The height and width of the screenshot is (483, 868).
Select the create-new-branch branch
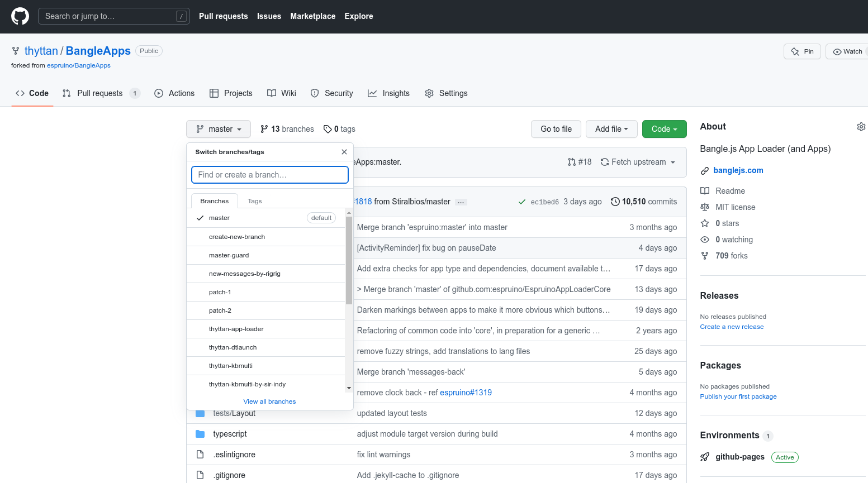point(266,237)
